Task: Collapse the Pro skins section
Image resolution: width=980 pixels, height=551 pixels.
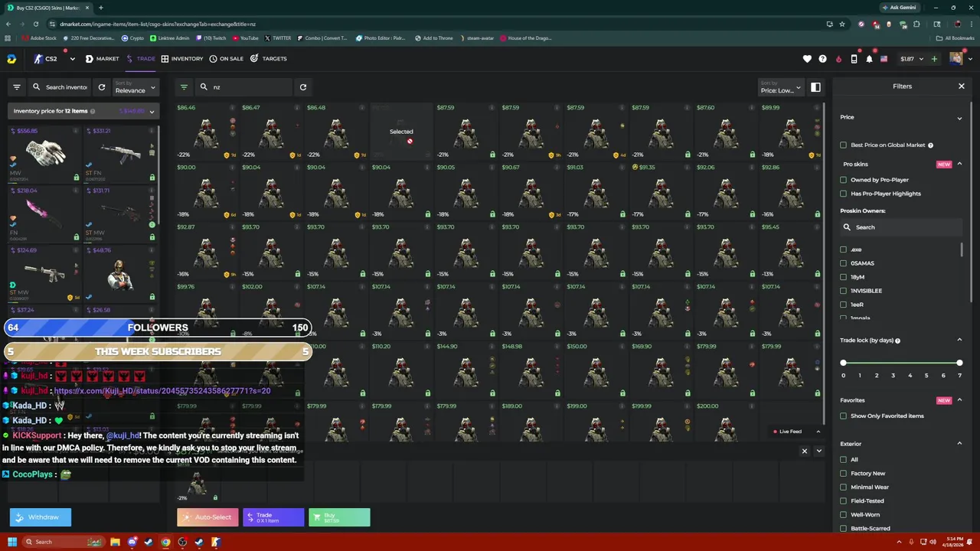Action: [959, 164]
